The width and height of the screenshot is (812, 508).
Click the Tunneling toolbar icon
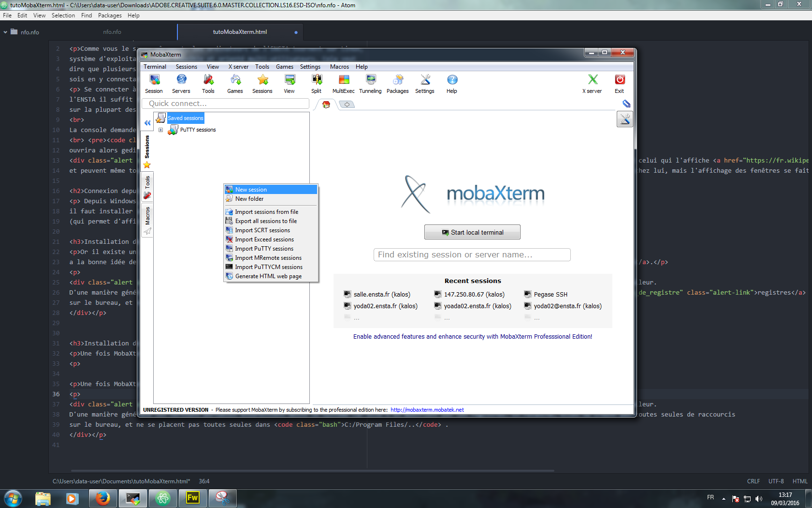point(371,84)
